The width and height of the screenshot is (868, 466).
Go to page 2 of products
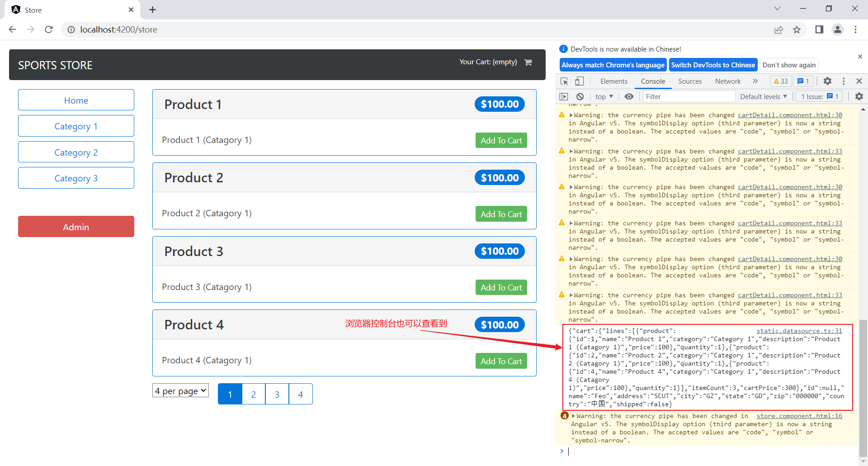tap(254, 394)
